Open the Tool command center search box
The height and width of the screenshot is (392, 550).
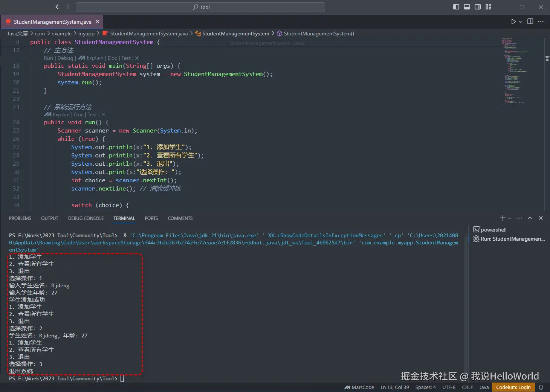(x=200, y=7)
